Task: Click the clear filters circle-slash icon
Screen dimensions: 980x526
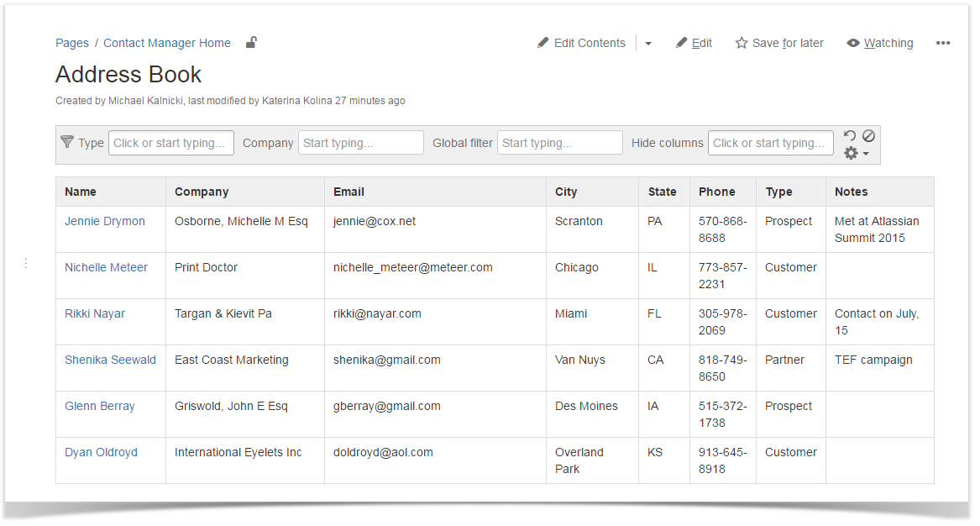Action: 869,135
